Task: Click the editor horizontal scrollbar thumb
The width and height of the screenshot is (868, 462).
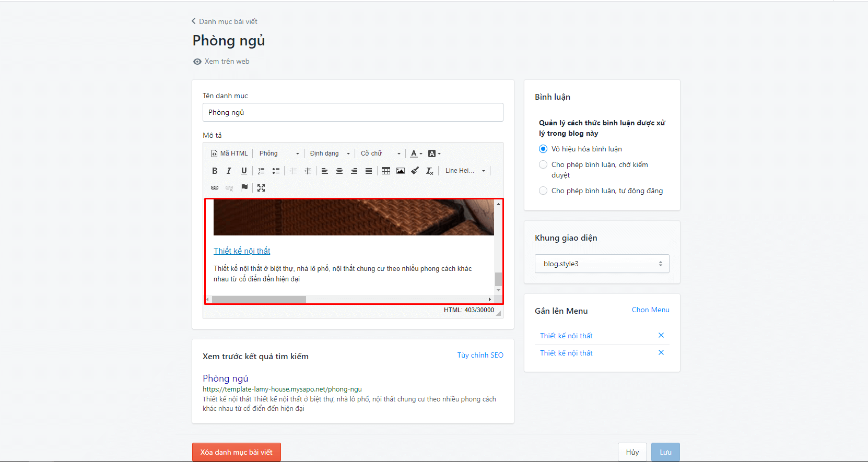Action: coord(259,299)
